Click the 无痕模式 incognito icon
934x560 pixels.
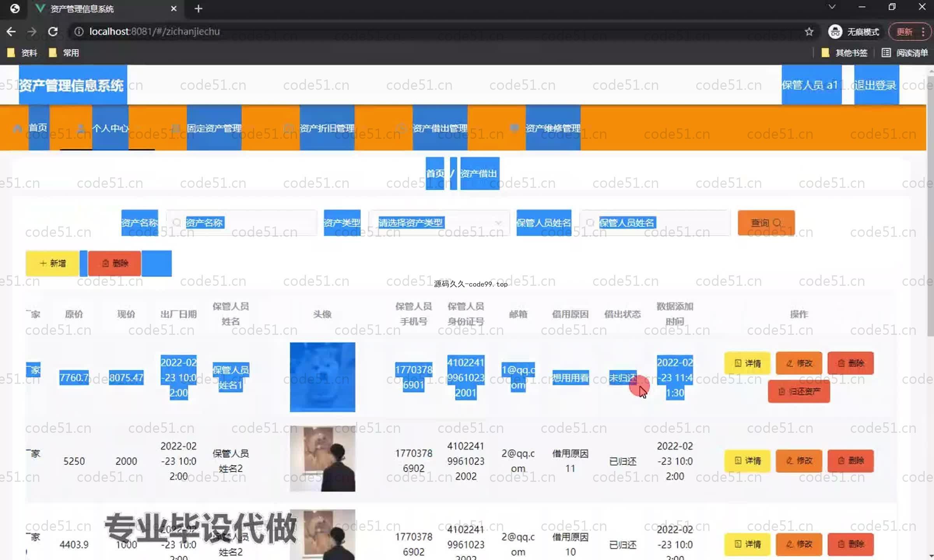click(835, 31)
